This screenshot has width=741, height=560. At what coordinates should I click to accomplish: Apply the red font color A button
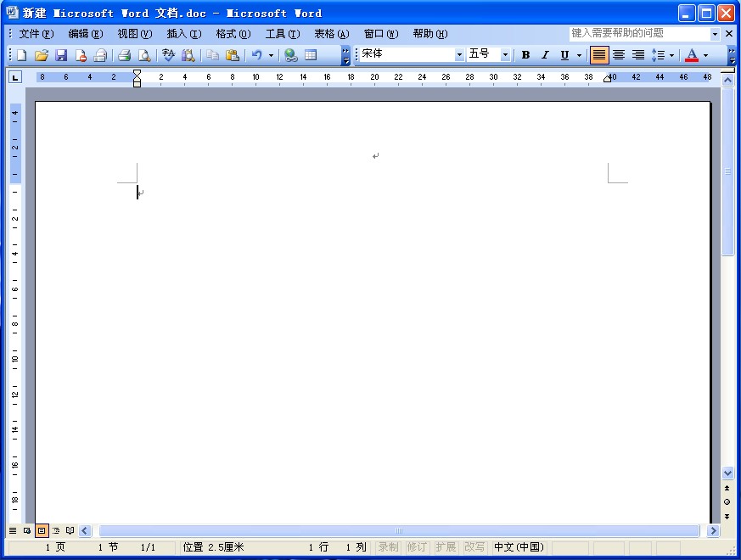click(692, 55)
